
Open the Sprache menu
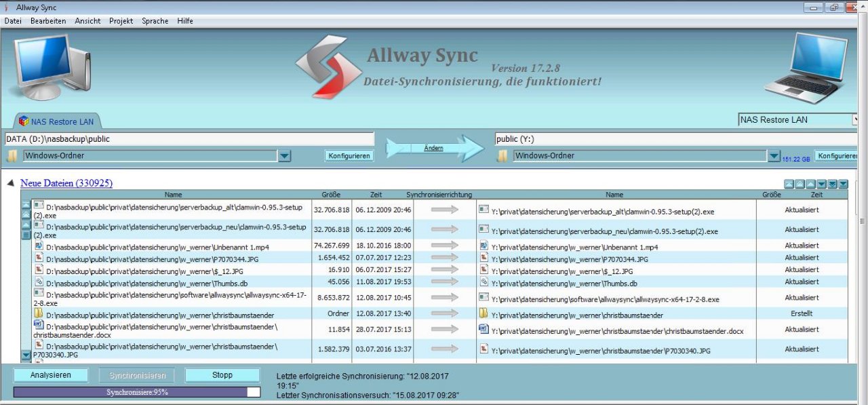(155, 21)
